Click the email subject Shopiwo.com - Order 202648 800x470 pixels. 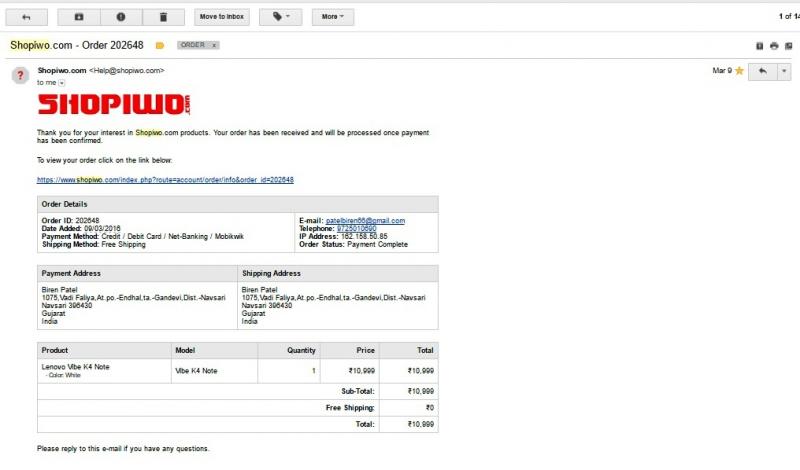click(77, 45)
